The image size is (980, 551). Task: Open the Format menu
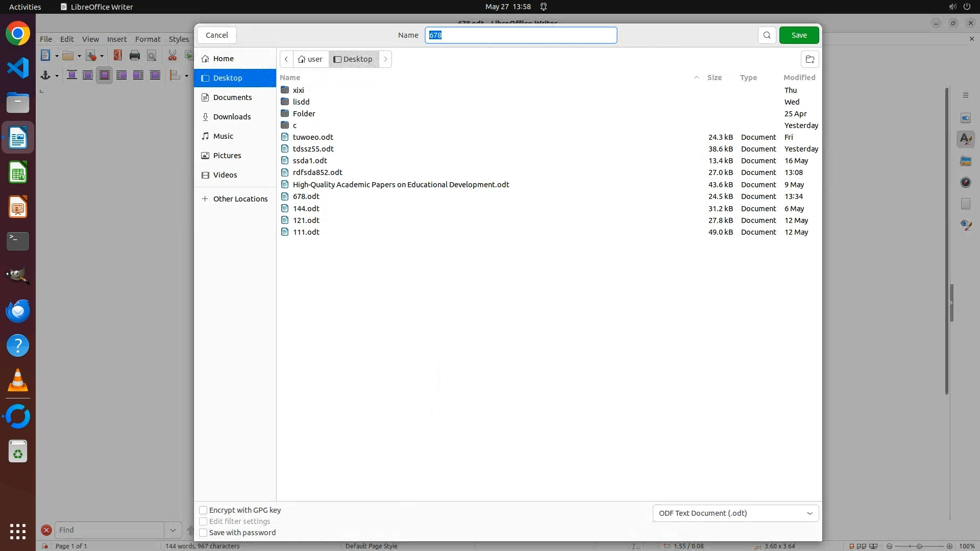coord(148,39)
